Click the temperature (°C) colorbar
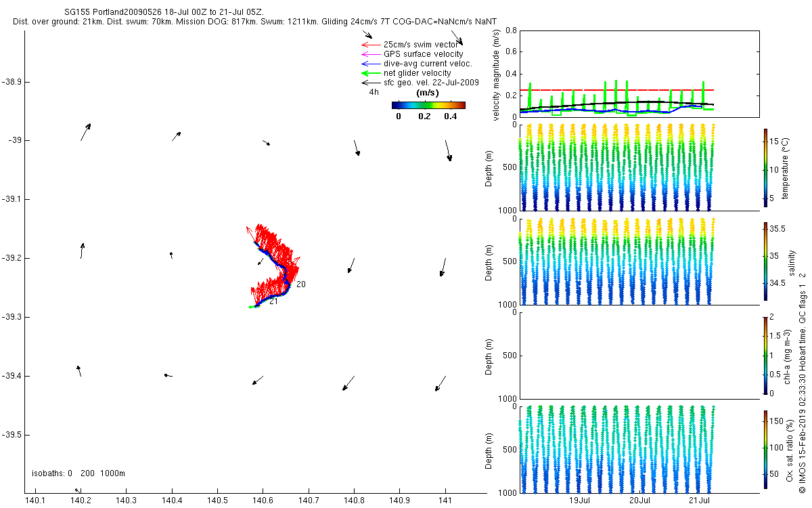 point(765,167)
